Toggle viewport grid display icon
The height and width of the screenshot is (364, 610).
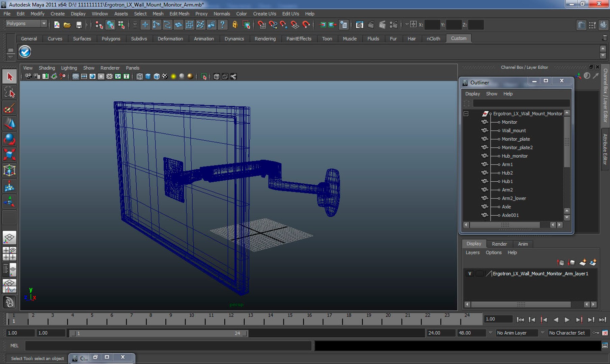76,77
